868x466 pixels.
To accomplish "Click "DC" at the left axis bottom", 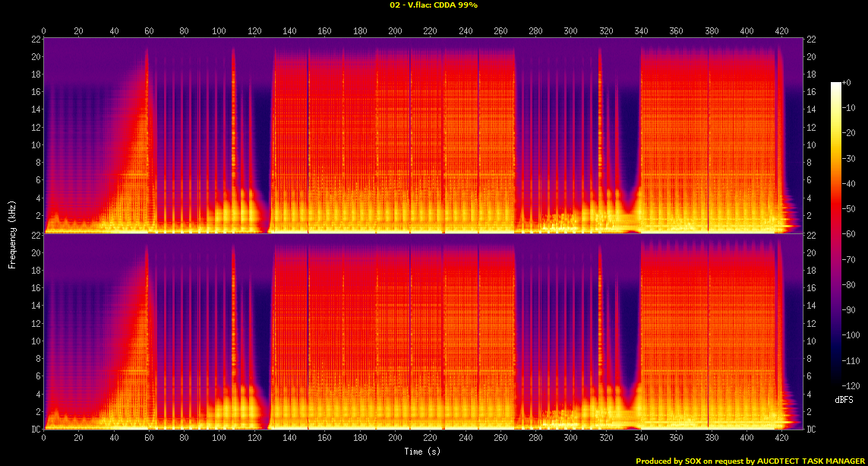I will [x=36, y=429].
